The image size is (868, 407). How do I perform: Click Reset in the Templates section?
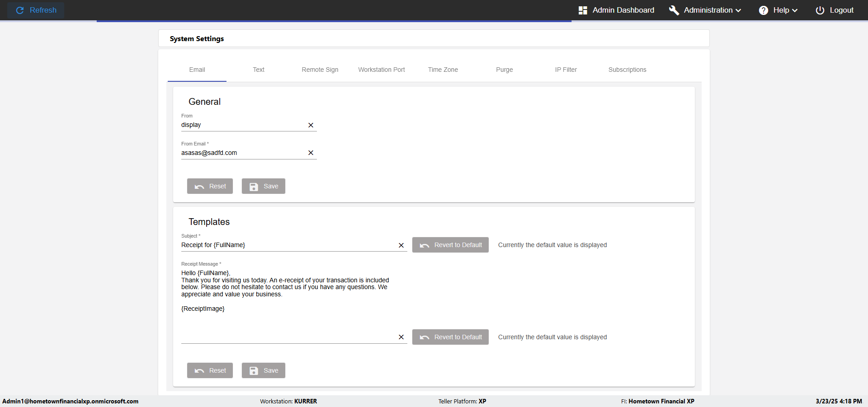coord(210,370)
